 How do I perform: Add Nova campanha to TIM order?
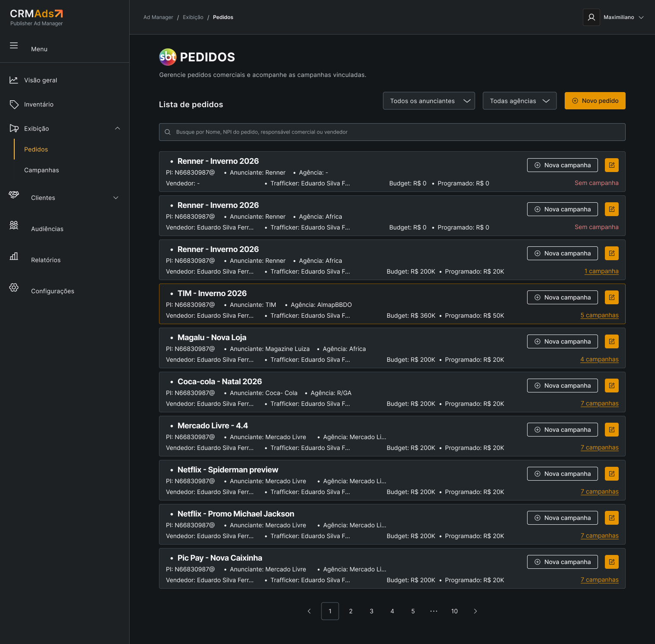pyautogui.click(x=563, y=297)
